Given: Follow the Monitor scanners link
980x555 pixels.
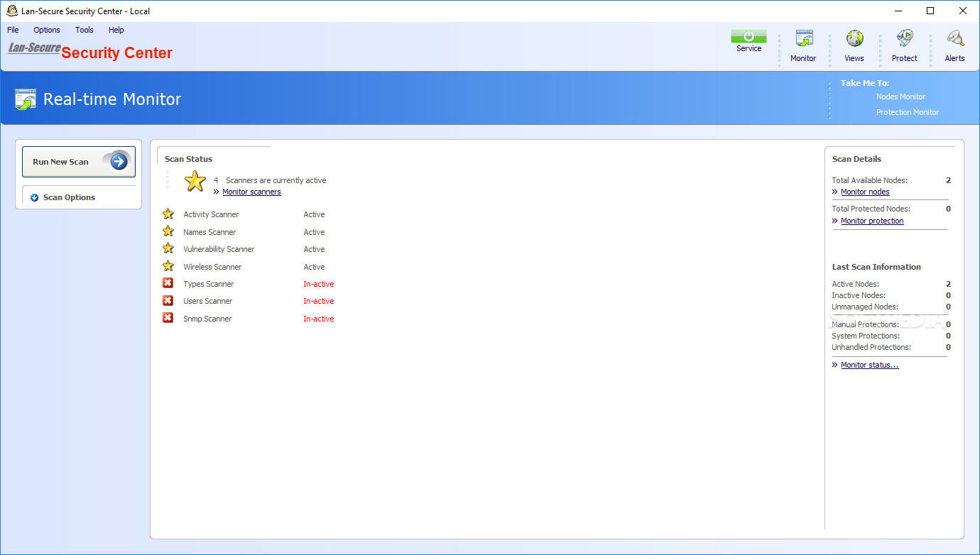Looking at the screenshot, I should click(x=251, y=192).
